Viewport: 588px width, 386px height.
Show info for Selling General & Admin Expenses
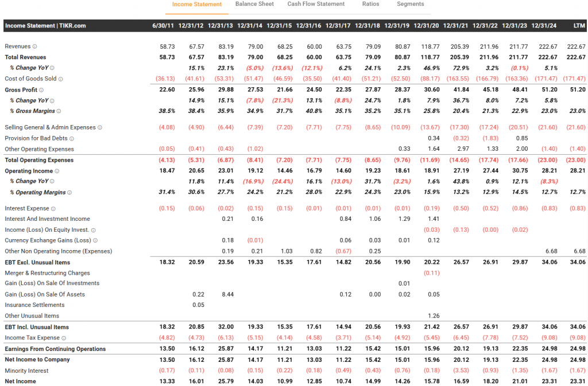100,128
